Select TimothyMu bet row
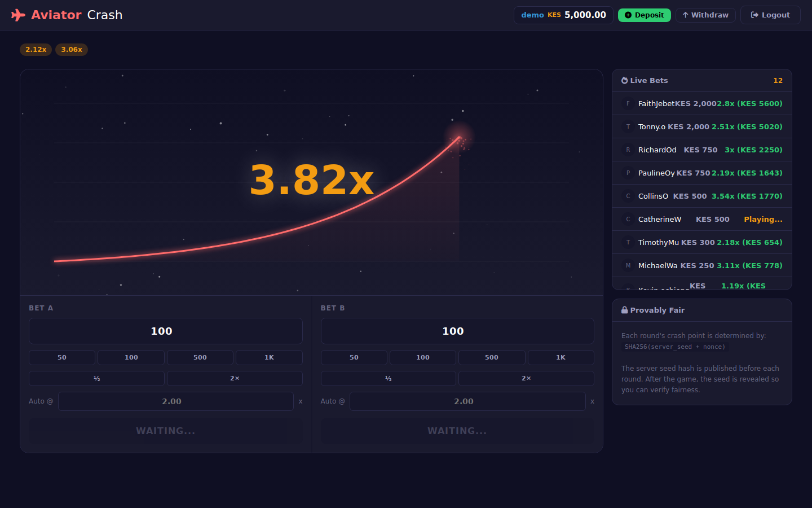Screen dimensions: 812x508 click(x=702, y=243)
